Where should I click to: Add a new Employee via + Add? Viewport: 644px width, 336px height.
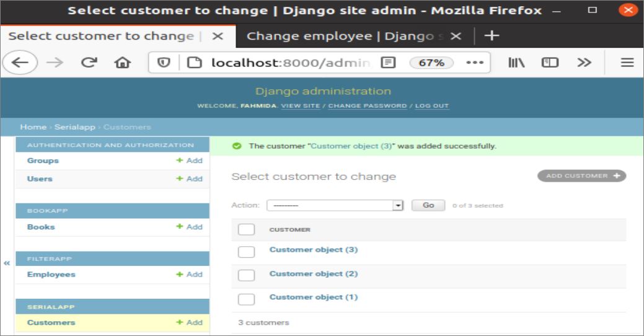click(189, 275)
